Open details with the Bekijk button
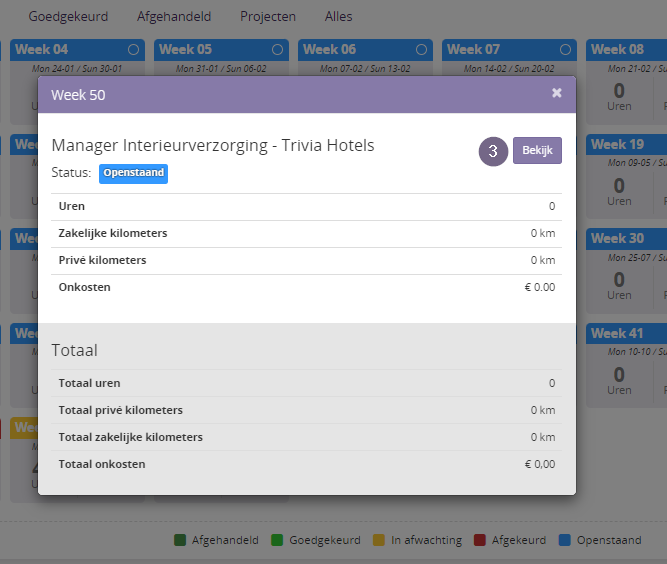Viewport: 667px width, 564px height. coord(537,150)
